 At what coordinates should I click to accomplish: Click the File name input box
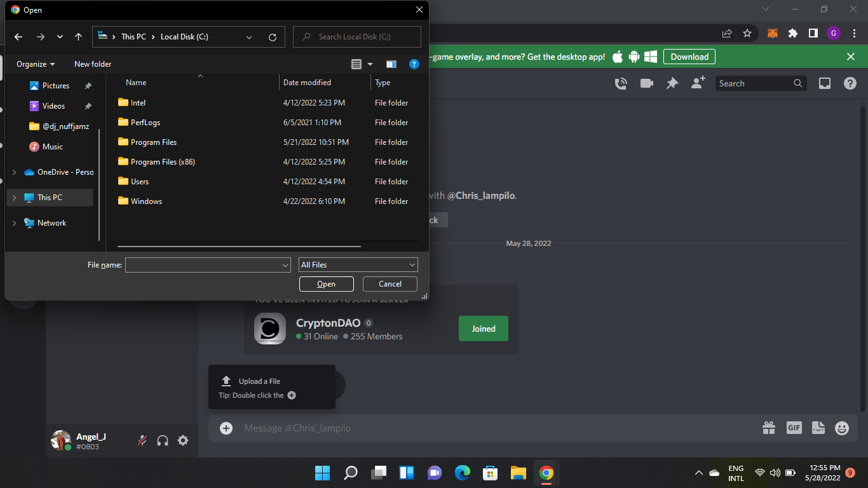[203, 265]
